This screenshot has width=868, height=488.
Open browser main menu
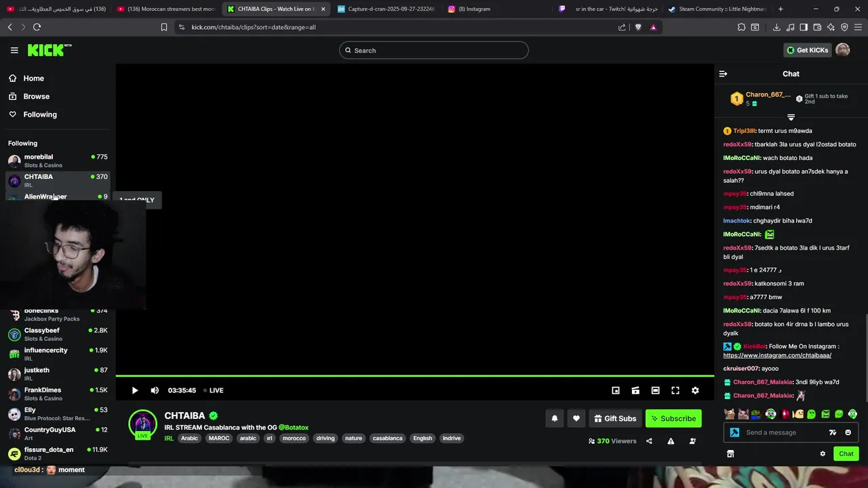click(858, 27)
